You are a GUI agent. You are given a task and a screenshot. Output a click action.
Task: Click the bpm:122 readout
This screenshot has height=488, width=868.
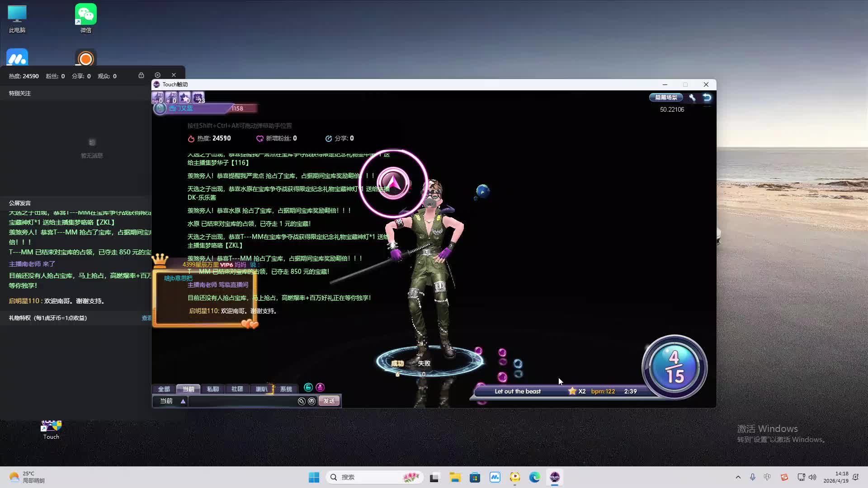603,391
